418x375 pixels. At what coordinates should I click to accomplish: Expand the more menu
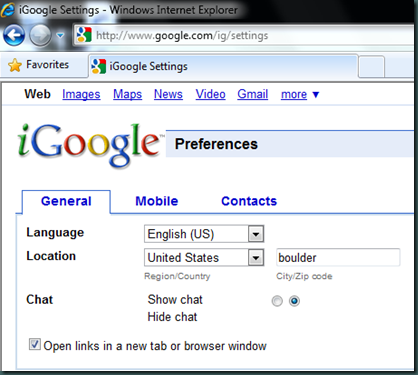[300, 95]
